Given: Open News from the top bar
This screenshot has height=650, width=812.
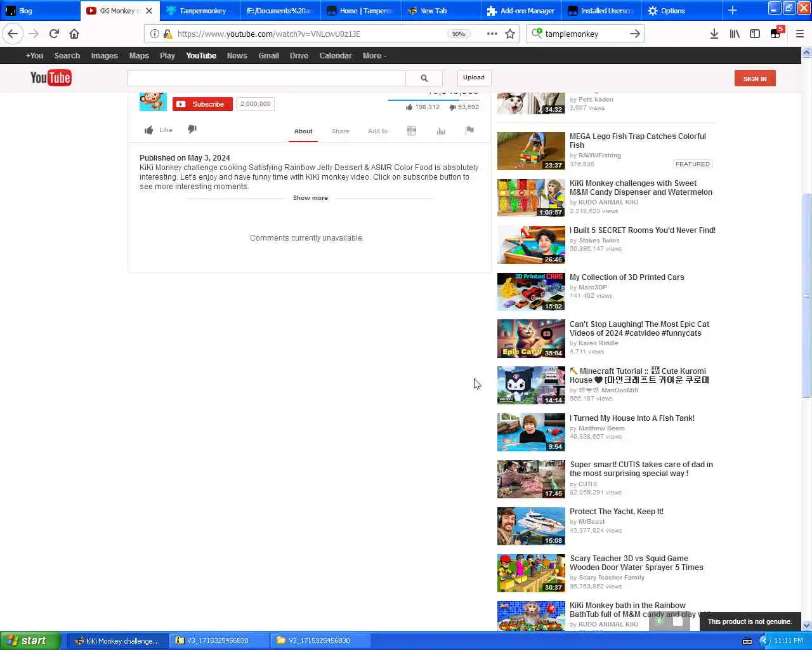Looking at the screenshot, I should [237, 56].
